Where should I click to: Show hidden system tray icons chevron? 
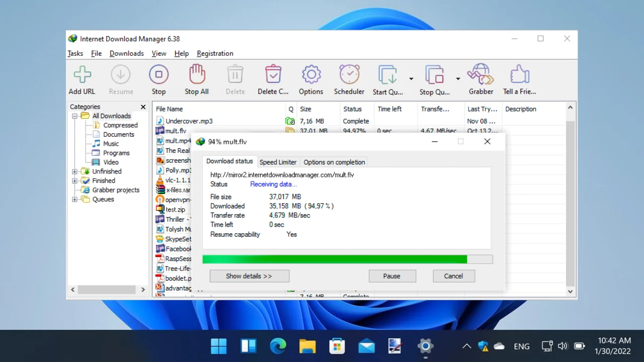pos(467,346)
